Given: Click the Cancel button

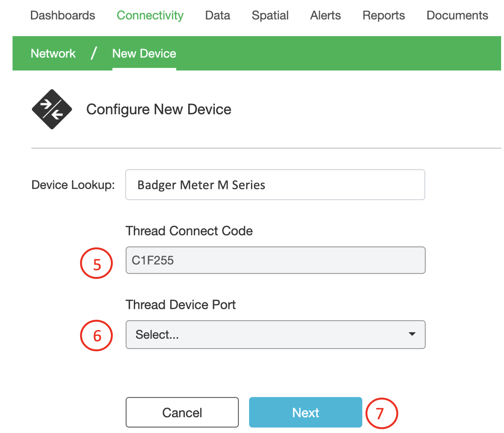Looking at the screenshot, I should [182, 412].
